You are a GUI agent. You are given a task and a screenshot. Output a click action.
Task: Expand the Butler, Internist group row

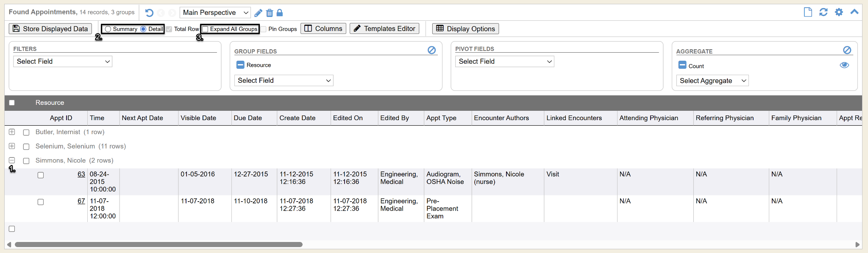pyautogui.click(x=12, y=132)
